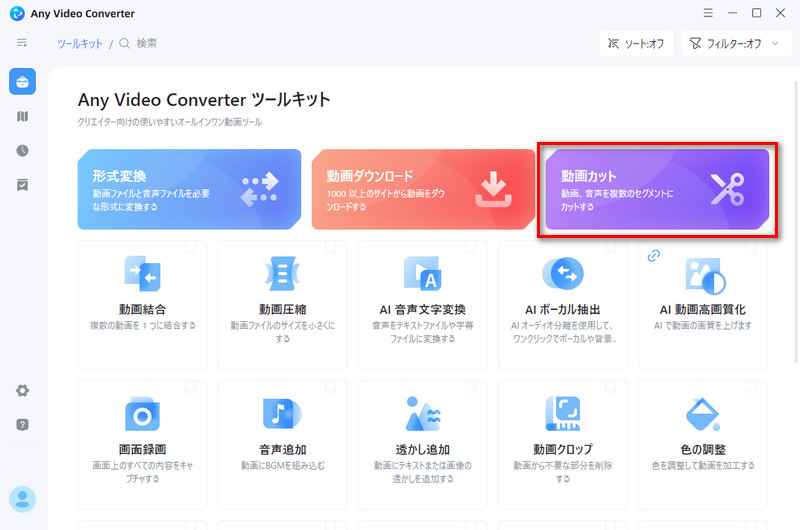
Task: Toggle the bookmark on the 画面録画 card
Action: (190, 387)
